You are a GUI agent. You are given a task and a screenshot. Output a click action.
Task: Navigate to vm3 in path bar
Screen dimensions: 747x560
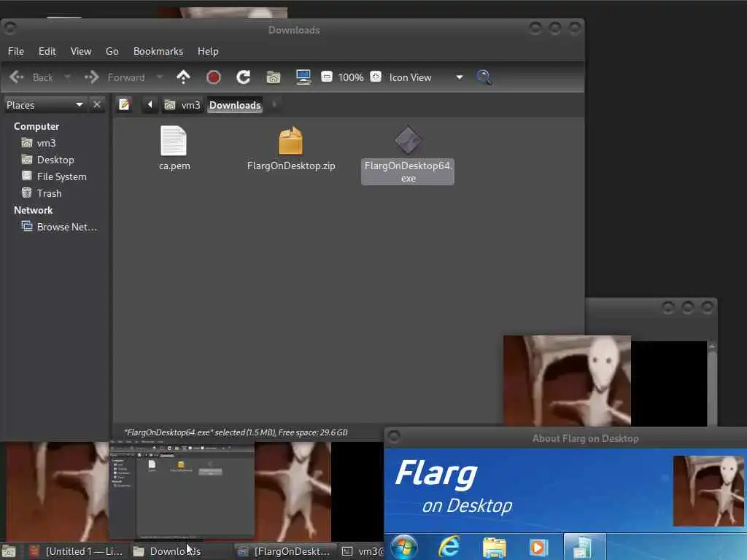(182, 105)
